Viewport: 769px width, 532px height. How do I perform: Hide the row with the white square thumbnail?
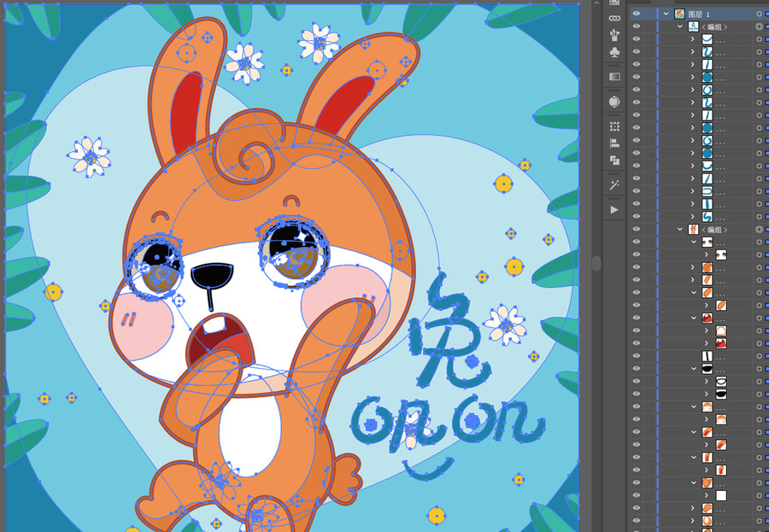point(636,495)
